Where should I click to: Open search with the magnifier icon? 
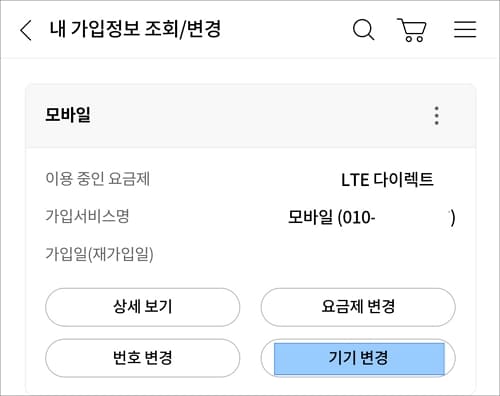pyautogui.click(x=363, y=30)
